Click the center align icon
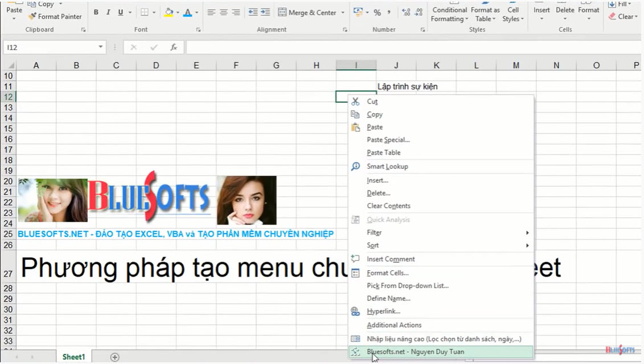The width and height of the screenshot is (644, 364). (224, 13)
